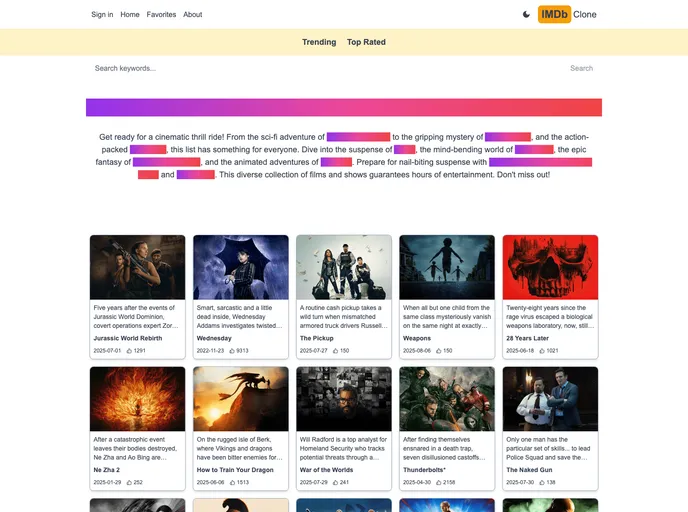Click the release date 2025-04-30
The width and height of the screenshot is (688, 512).
tap(417, 482)
